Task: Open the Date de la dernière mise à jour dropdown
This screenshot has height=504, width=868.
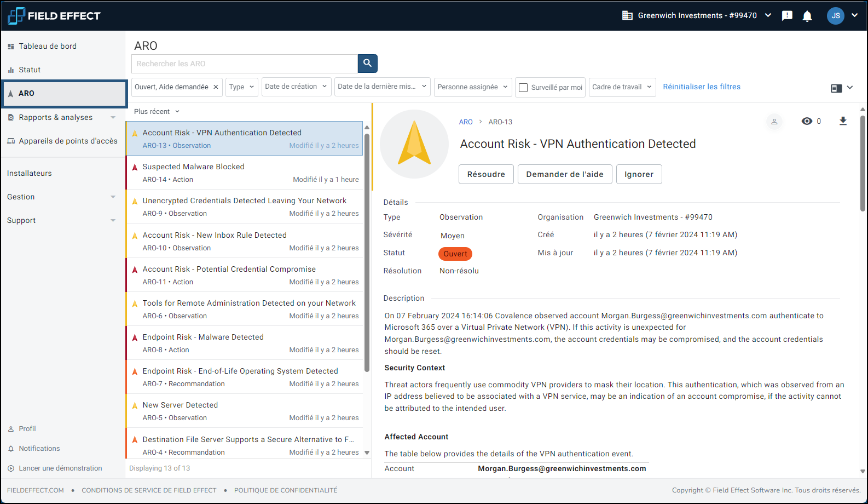Action: (382, 87)
